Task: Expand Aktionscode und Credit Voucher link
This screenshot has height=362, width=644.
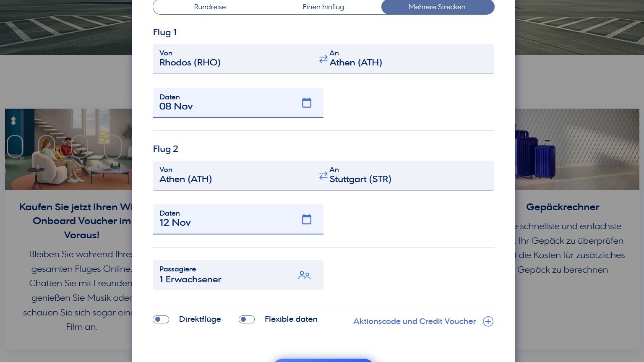Action: click(415, 321)
